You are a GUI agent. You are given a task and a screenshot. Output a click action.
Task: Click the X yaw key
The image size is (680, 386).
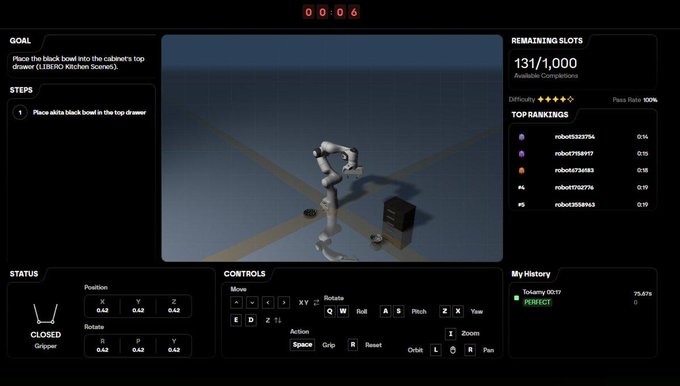click(458, 311)
